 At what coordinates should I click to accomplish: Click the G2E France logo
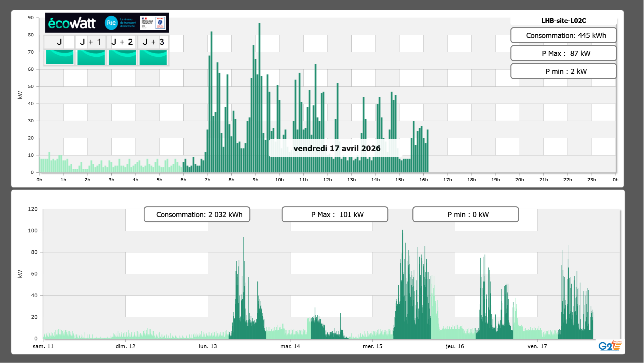click(610, 346)
